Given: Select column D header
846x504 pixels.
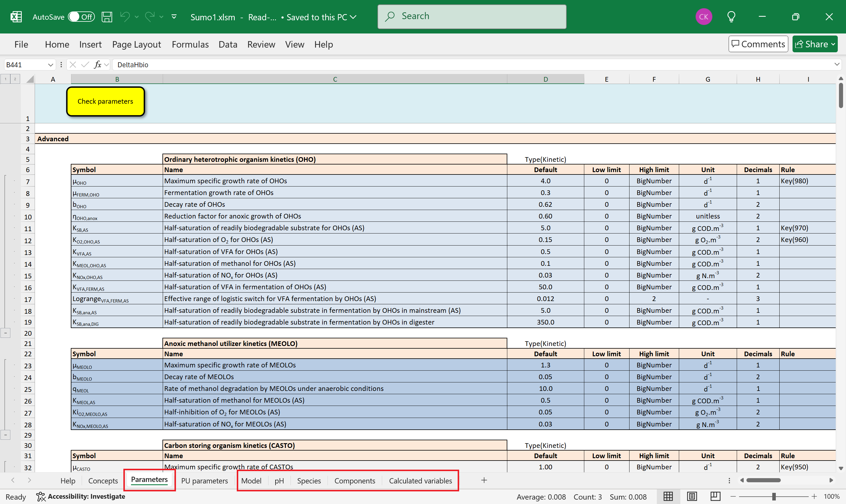Looking at the screenshot, I should tap(545, 79).
